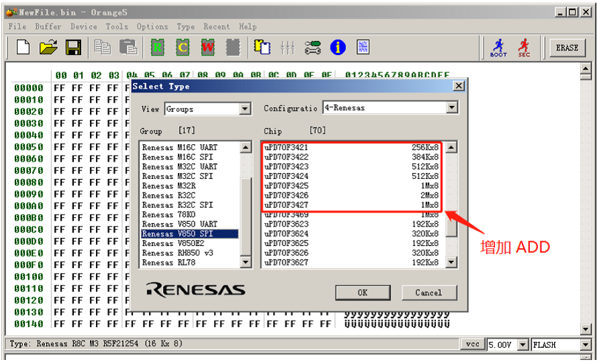Screen dimensions: 597x364
Task: Click Cancel in Select Type dialog
Action: click(x=429, y=292)
